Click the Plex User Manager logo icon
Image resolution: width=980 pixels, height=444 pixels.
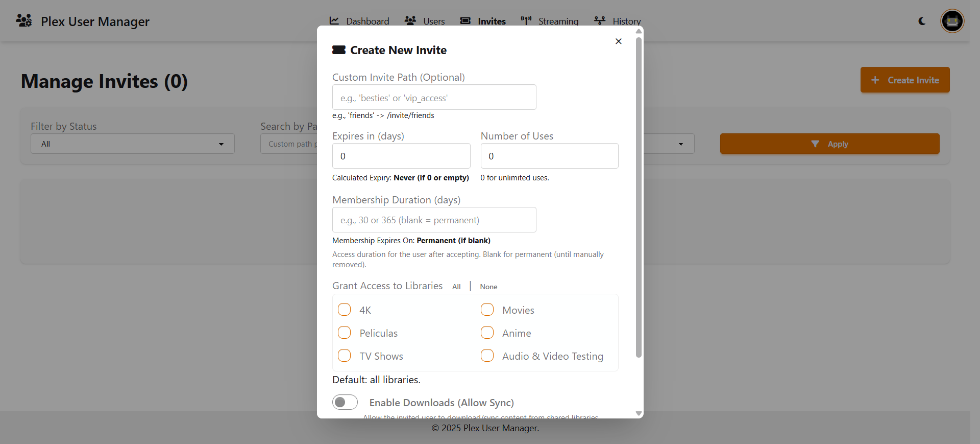[24, 20]
